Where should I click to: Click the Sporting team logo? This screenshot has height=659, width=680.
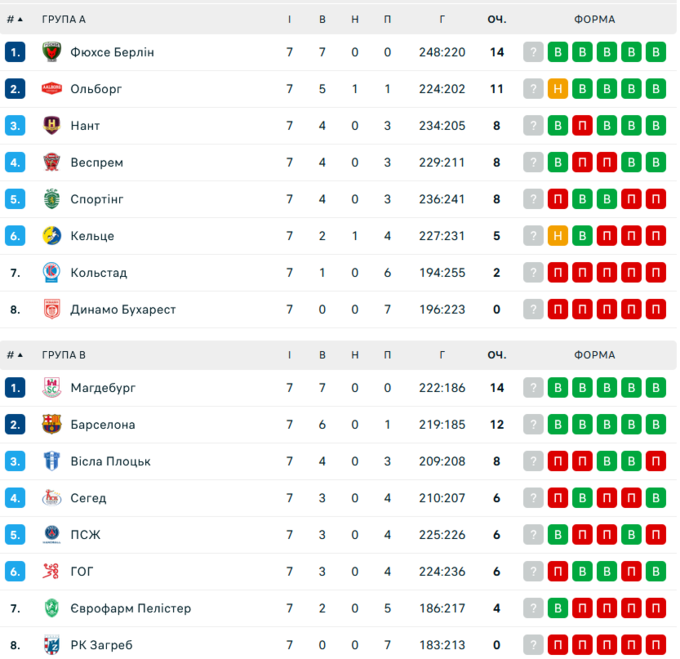tap(52, 199)
